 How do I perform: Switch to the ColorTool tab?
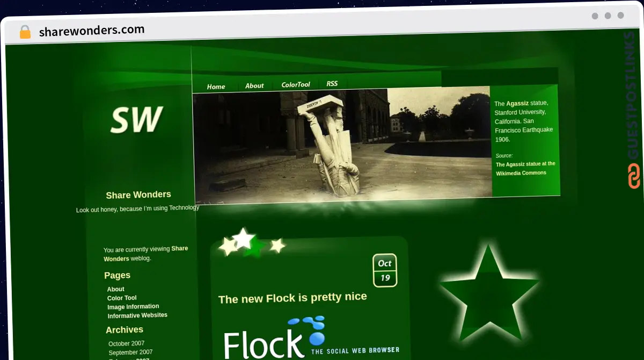pyautogui.click(x=296, y=84)
